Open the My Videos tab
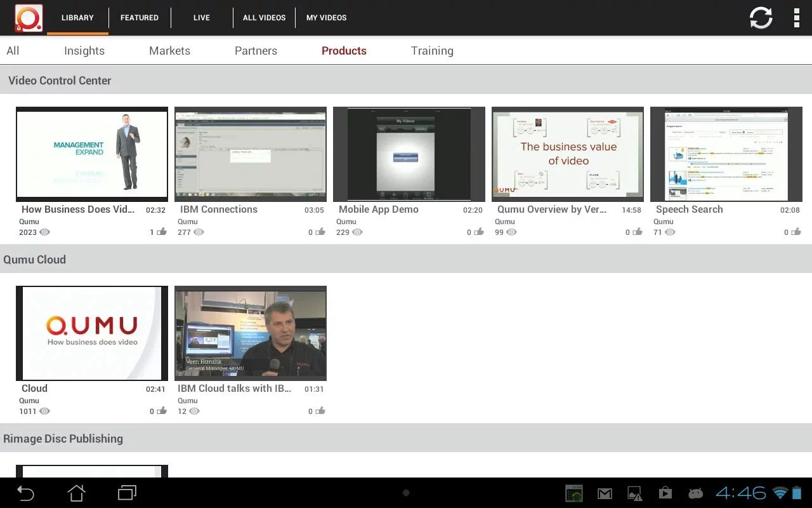This screenshot has width=812, height=508. click(326, 18)
